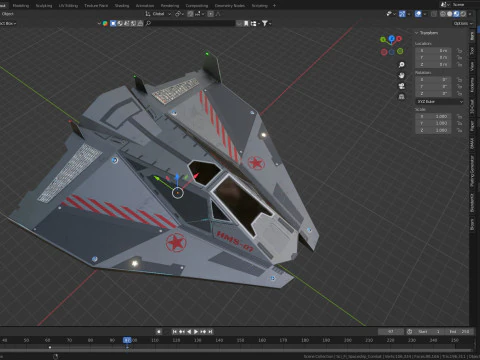The width and height of the screenshot is (480, 360).
Task: Jump to timeline end frame
Action: tap(210, 331)
